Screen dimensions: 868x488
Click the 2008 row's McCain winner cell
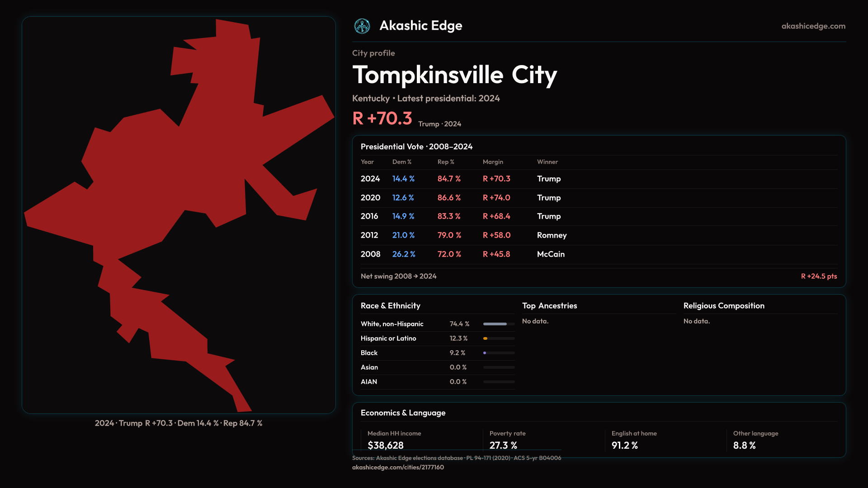(551, 254)
